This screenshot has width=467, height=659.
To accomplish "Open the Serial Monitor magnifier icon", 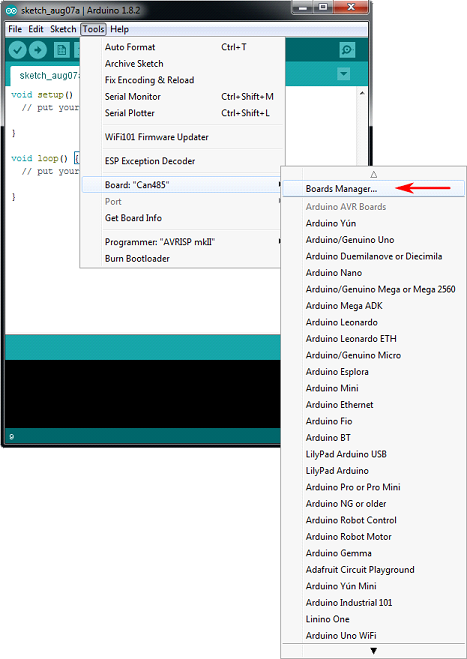I will pos(347,50).
